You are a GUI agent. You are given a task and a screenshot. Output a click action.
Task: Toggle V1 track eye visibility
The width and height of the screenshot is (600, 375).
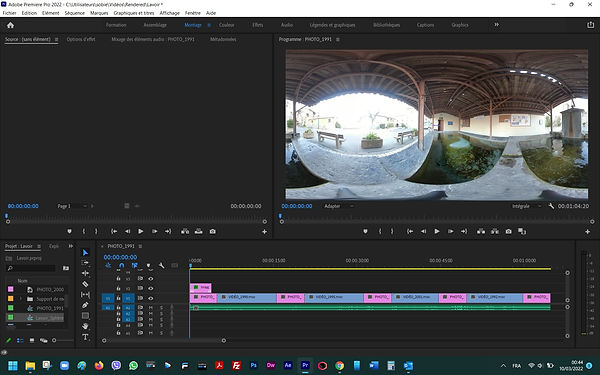[x=151, y=298]
